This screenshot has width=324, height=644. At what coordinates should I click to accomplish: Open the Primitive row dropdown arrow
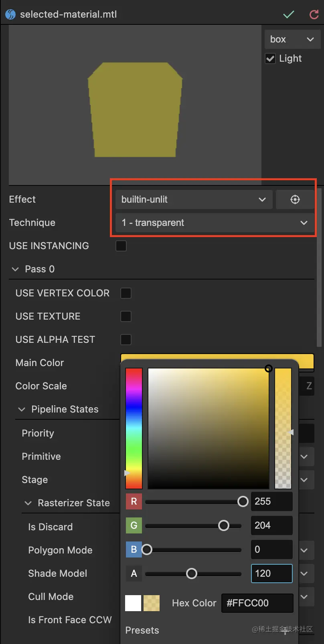coord(304,457)
